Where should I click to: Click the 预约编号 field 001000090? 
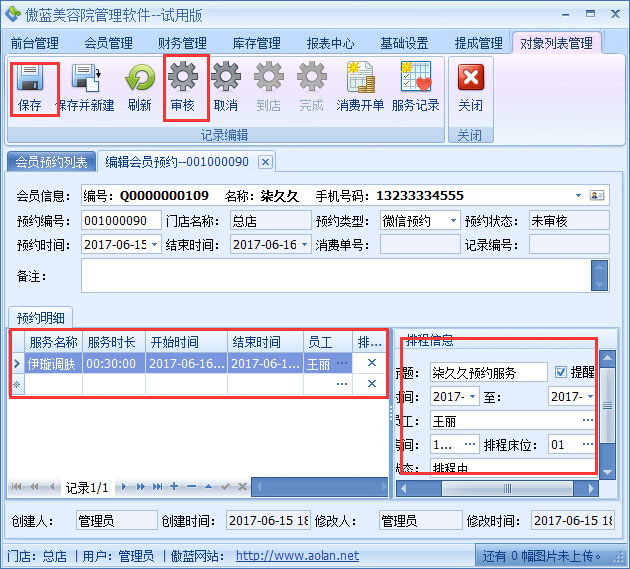coord(121,221)
